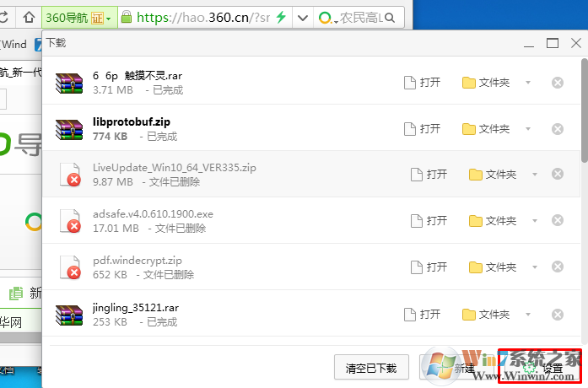Image resolution: width=588 pixels, height=388 pixels.
Task: Maximize the 下载 window
Action: pos(553,44)
